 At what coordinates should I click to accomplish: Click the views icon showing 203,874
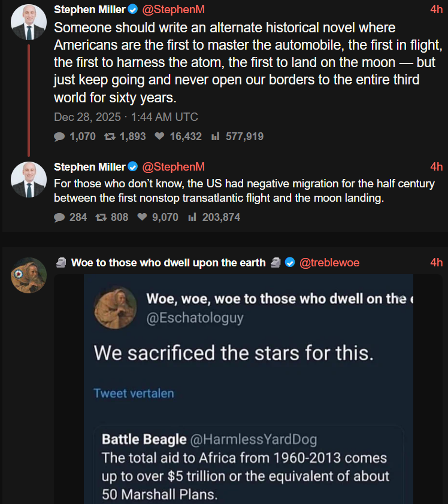pyautogui.click(x=192, y=217)
